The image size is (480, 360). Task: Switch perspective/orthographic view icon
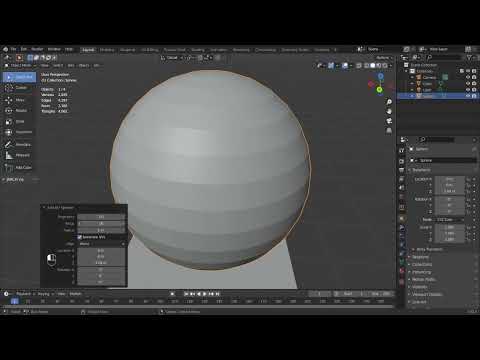389,131
